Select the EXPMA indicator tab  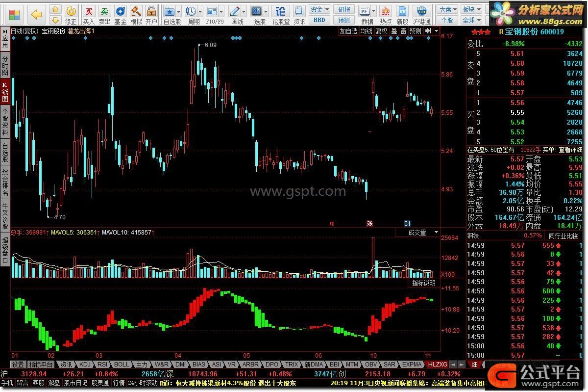click(412, 365)
